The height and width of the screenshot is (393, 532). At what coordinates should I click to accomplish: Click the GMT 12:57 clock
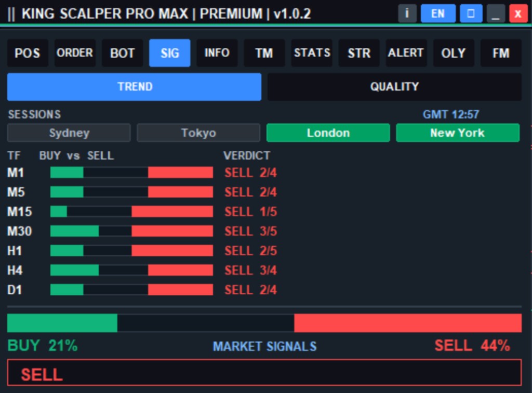click(450, 114)
